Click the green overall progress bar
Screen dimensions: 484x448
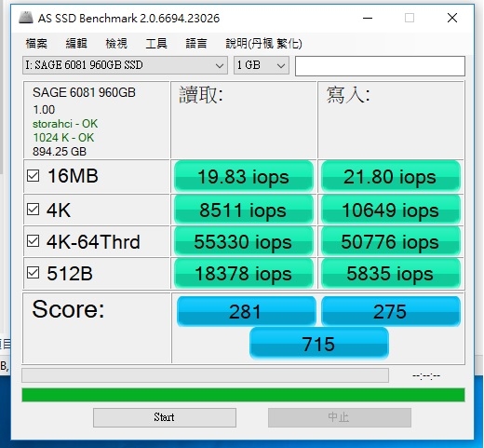(x=243, y=395)
